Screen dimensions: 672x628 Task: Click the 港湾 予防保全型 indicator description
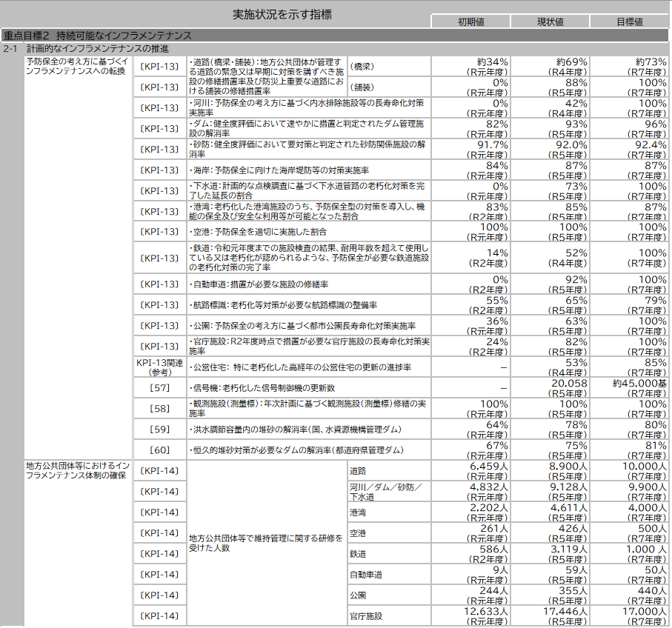click(x=308, y=211)
